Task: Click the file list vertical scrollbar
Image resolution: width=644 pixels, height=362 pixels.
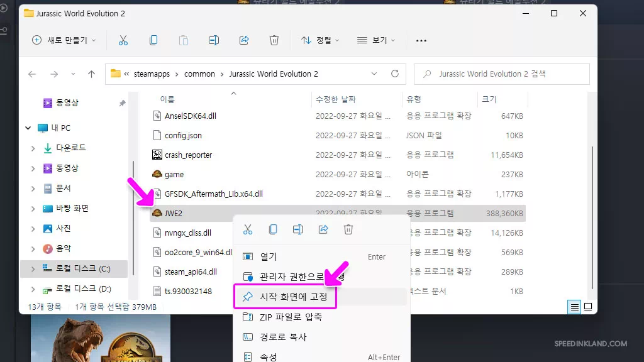Action: click(592, 217)
